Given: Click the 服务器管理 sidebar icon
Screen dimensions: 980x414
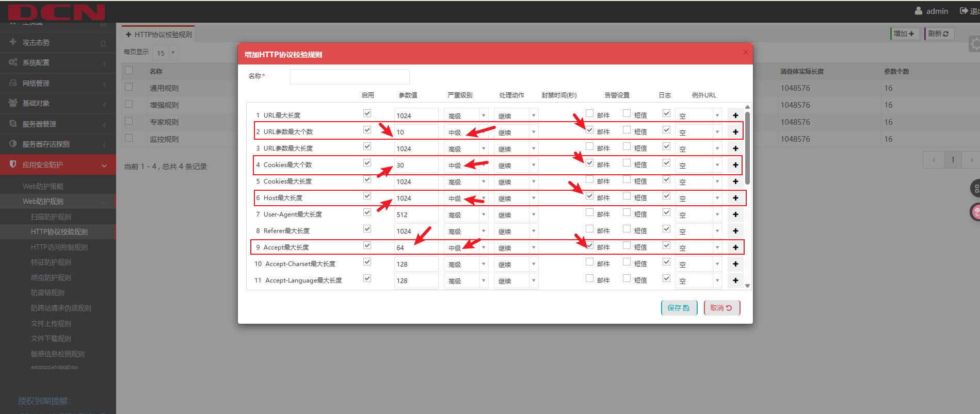Looking at the screenshot, I should [13, 123].
